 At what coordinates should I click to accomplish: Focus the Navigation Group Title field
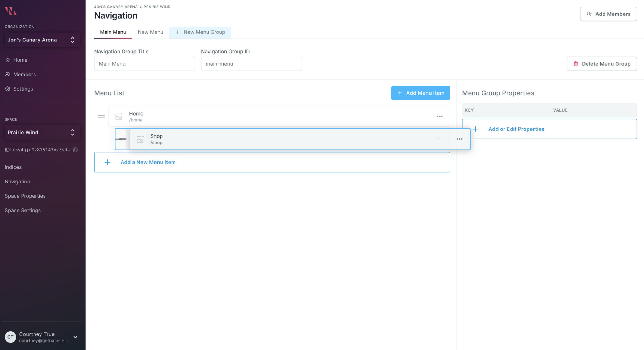point(144,64)
